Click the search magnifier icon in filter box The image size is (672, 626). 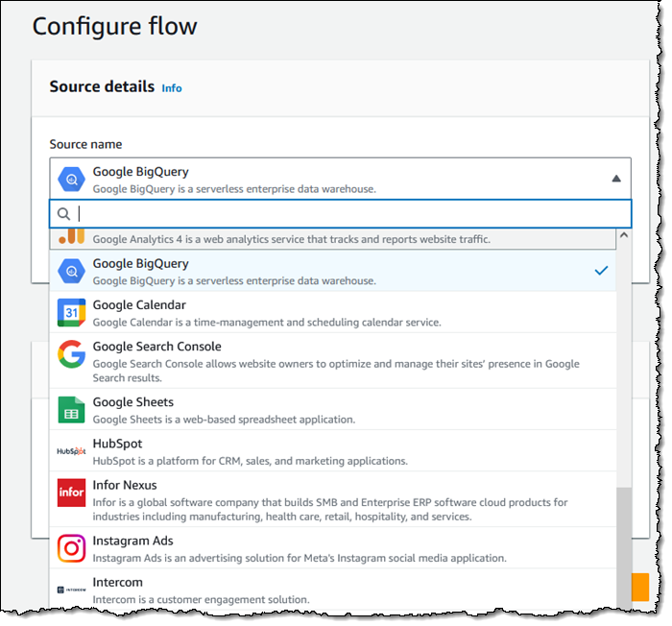[x=64, y=213]
